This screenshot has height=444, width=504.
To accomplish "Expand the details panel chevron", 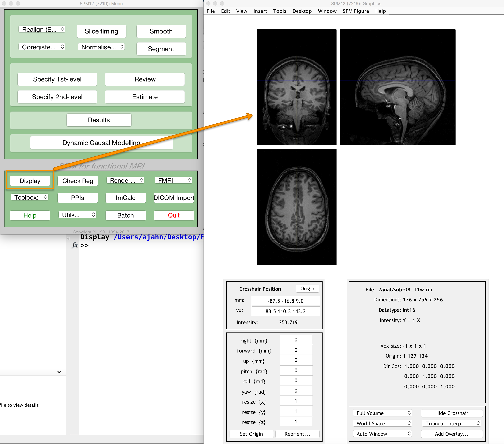I will pos(59,372).
